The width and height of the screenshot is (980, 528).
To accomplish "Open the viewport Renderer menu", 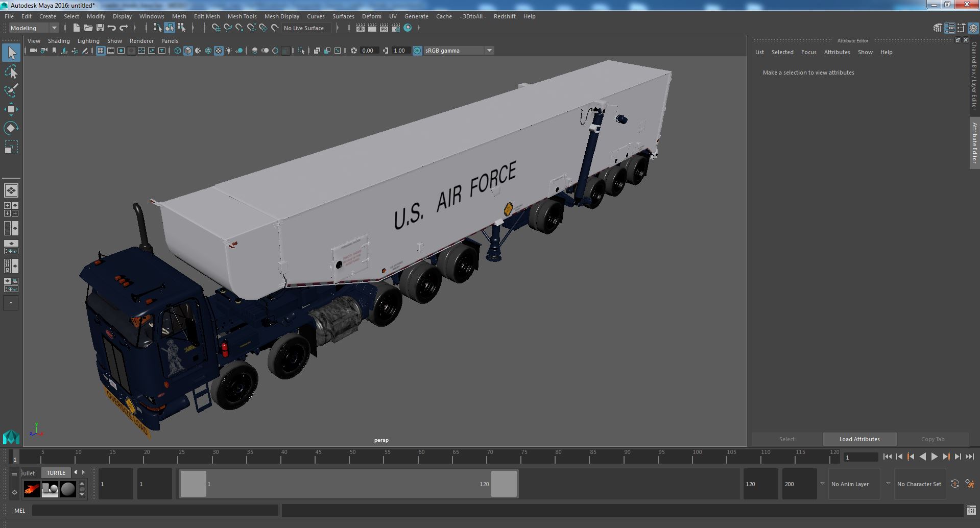I will [141, 41].
